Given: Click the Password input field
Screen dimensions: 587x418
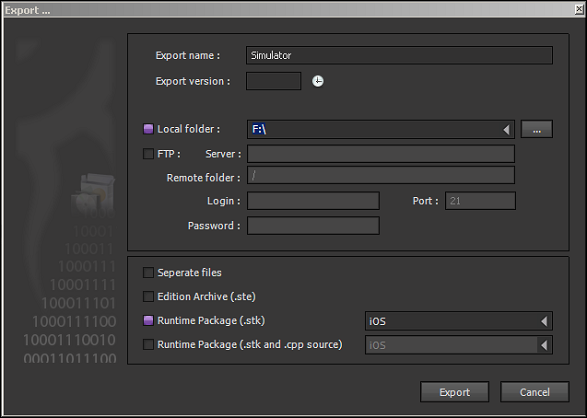Looking at the screenshot, I should (x=313, y=226).
